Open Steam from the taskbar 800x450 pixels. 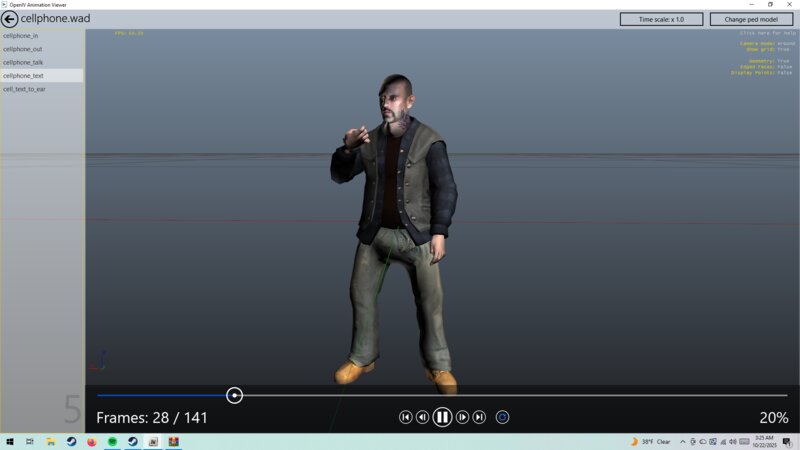click(x=72, y=441)
